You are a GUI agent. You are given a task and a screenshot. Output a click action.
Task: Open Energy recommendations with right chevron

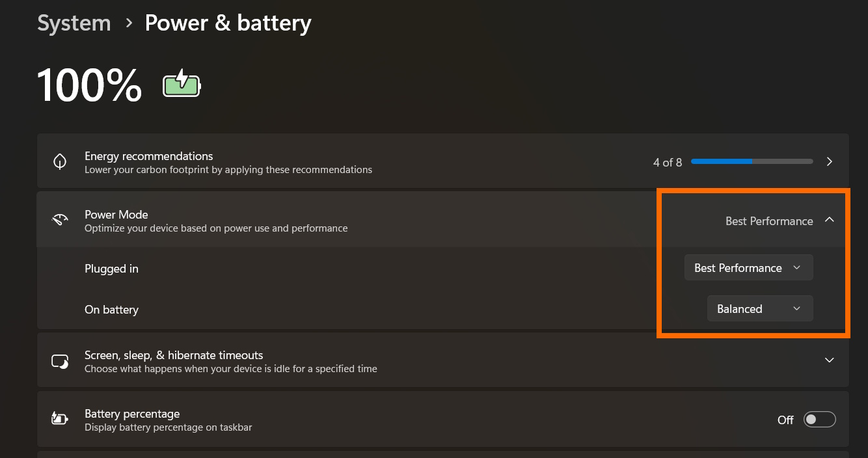[x=829, y=162]
